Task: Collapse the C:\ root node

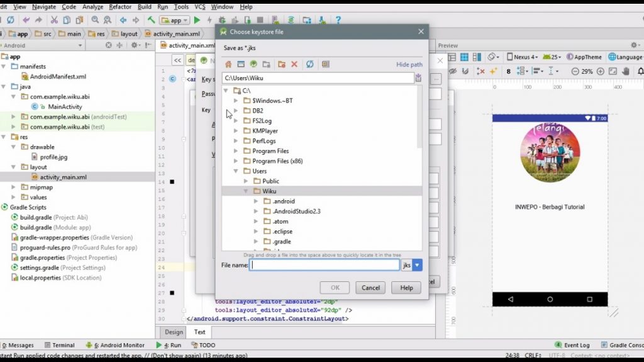Action: [x=226, y=91]
